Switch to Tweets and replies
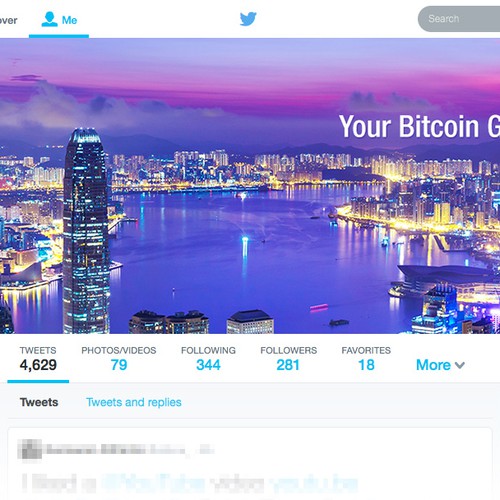The height and width of the screenshot is (500, 500). point(134,402)
